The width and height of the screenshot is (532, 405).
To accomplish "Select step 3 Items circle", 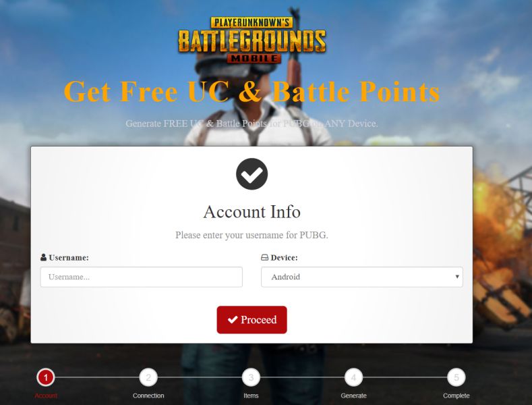I will tap(251, 377).
